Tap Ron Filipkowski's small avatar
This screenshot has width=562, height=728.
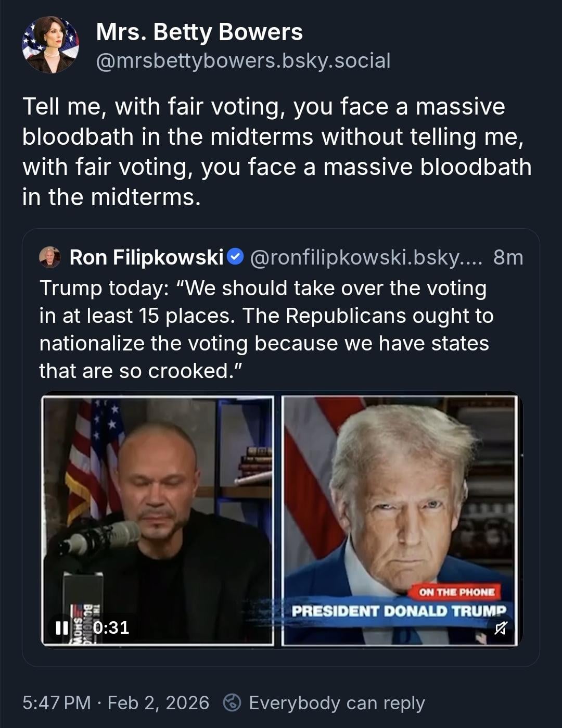(50, 257)
